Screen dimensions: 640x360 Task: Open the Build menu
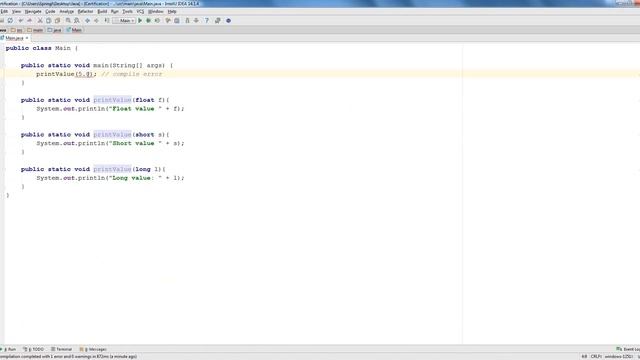102,12
